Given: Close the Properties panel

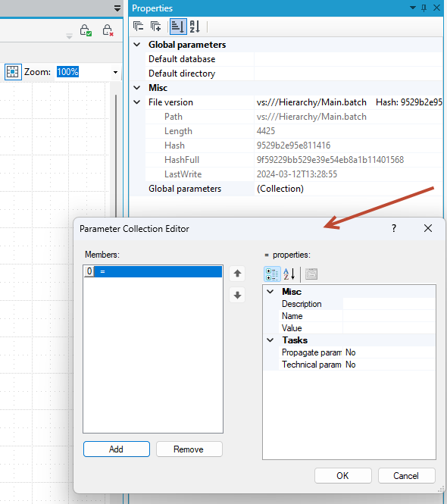Looking at the screenshot, I should point(436,8).
